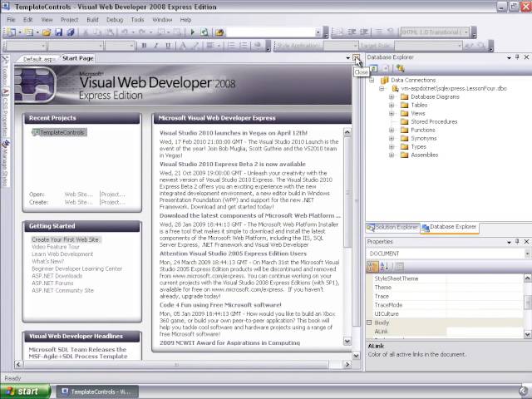532x399 pixels.
Task: Toggle the Underline formatting button
Action: 168,46
